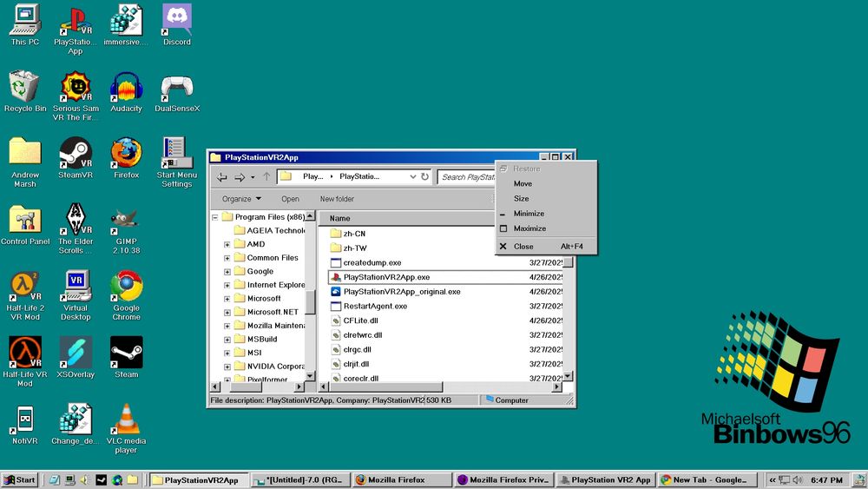Select the immersive registry file icon
The image size is (868, 489).
(126, 25)
